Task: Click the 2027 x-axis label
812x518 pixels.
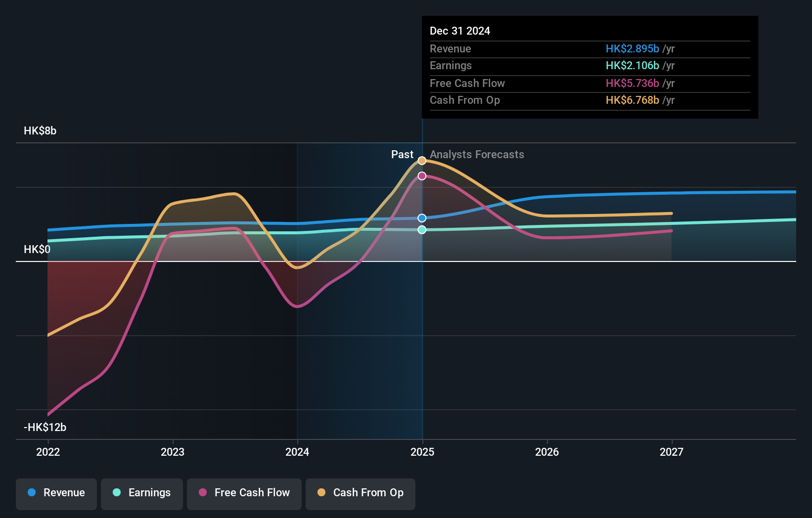Action: [672, 452]
